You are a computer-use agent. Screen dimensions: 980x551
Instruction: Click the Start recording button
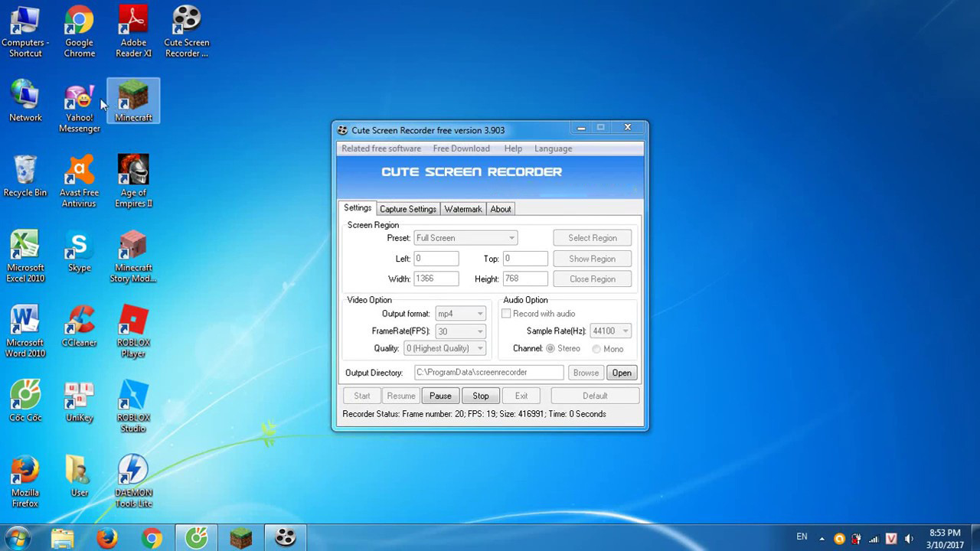362,396
